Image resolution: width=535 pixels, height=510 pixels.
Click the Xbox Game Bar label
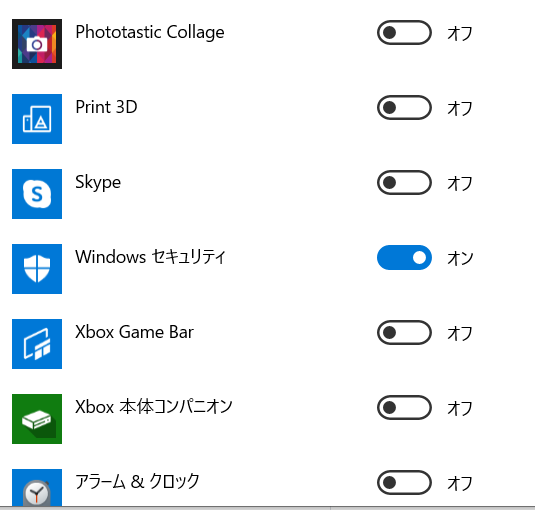(134, 332)
